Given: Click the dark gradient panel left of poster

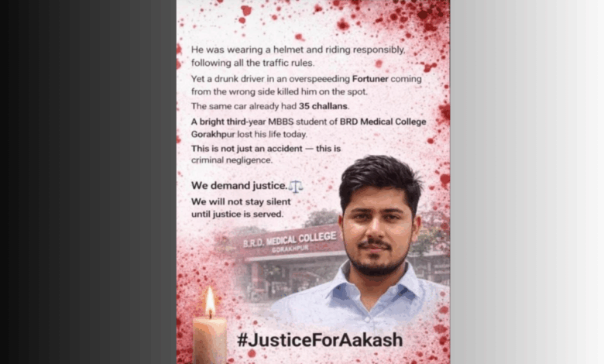Looking at the screenshot, I should (88, 182).
